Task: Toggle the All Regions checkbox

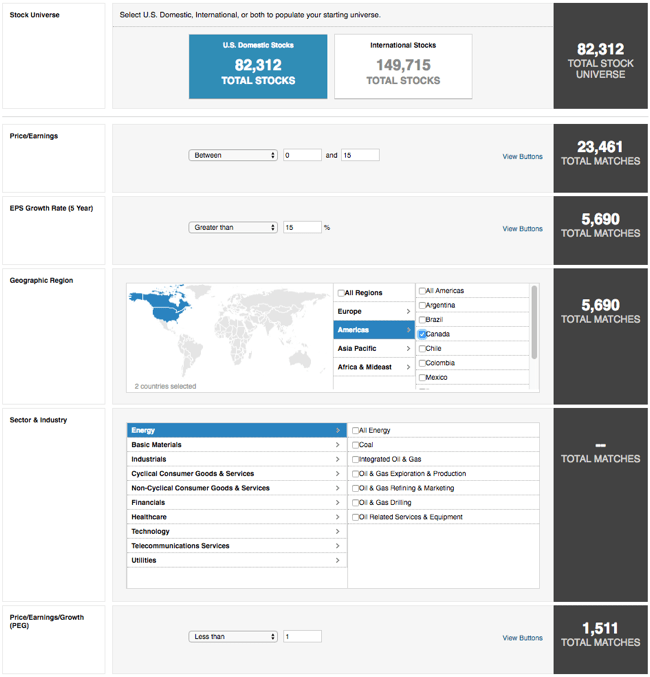Action: tap(341, 293)
